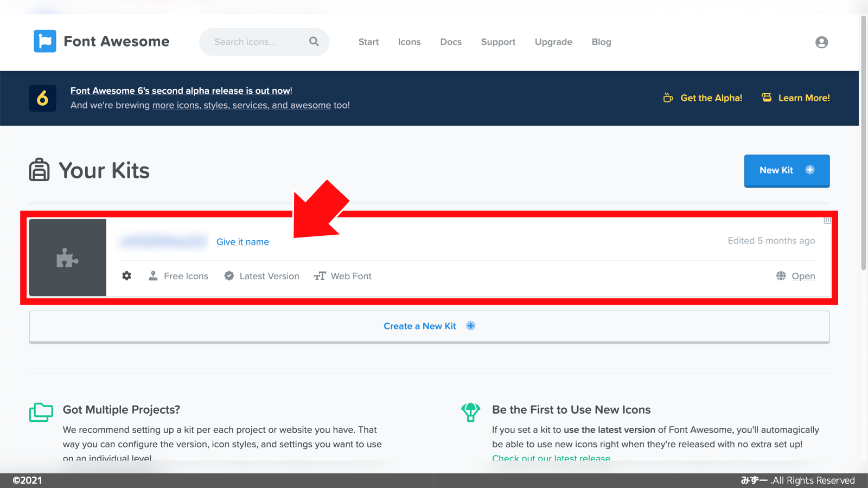Viewport: 868px width, 488px height.
Task: Open kit settings gear icon
Action: (126, 276)
